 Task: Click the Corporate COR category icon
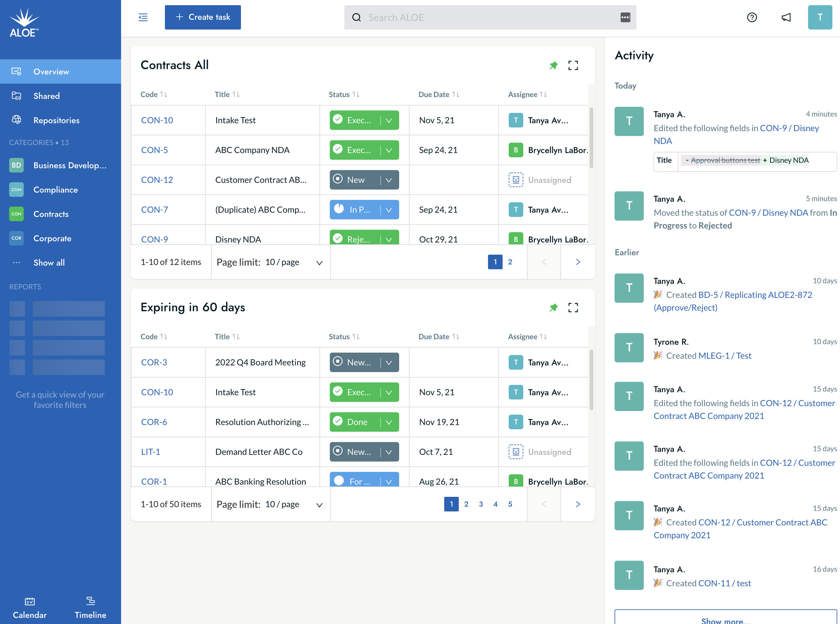click(16, 238)
